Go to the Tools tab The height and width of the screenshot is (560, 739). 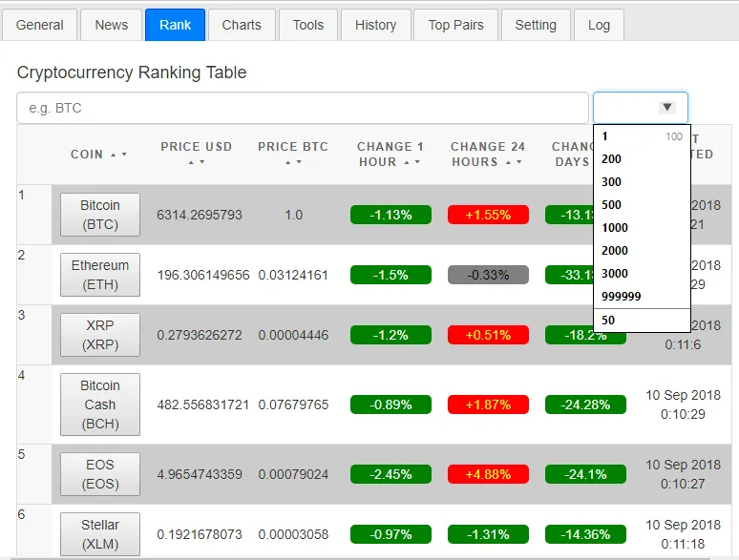coord(308,25)
